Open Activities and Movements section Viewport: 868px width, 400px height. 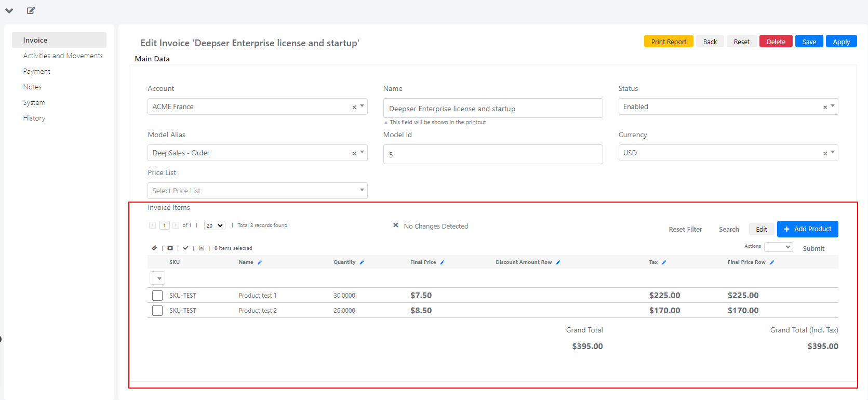click(63, 56)
